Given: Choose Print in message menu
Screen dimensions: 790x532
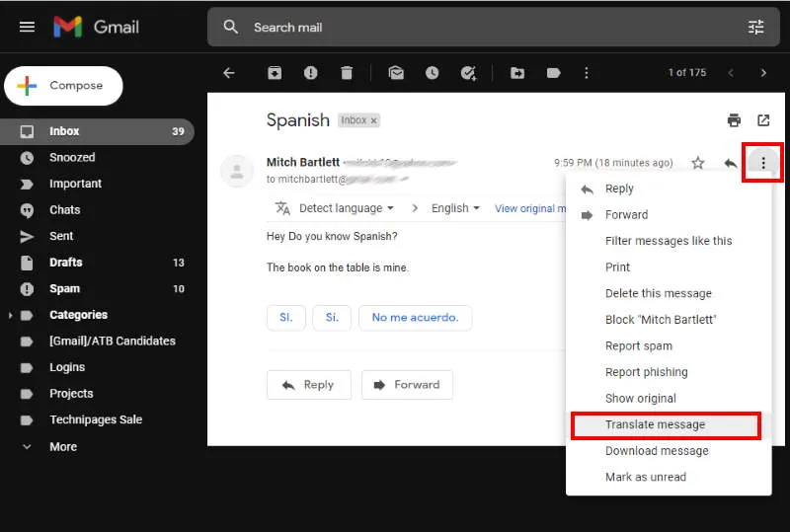Looking at the screenshot, I should click(669, 267).
